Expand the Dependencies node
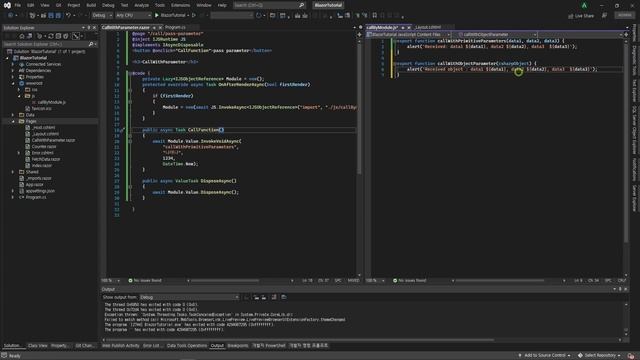Image resolution: width=640 pixels, height=360 pixels. [x=13, y=71]
